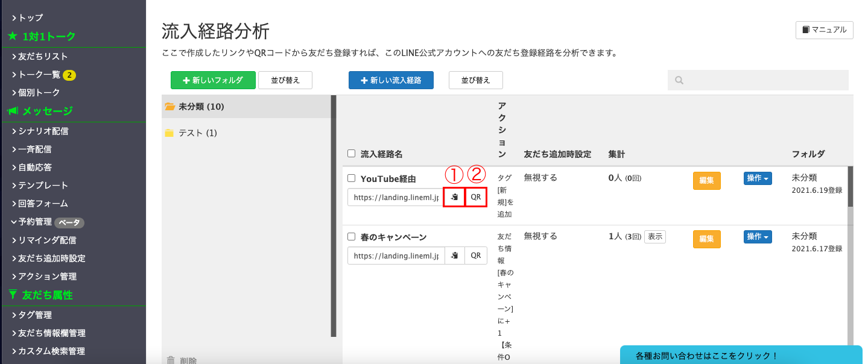Click the trash 削除 icon
The height and width of the screenshot is (364, 868).
(x=171, y=360)
